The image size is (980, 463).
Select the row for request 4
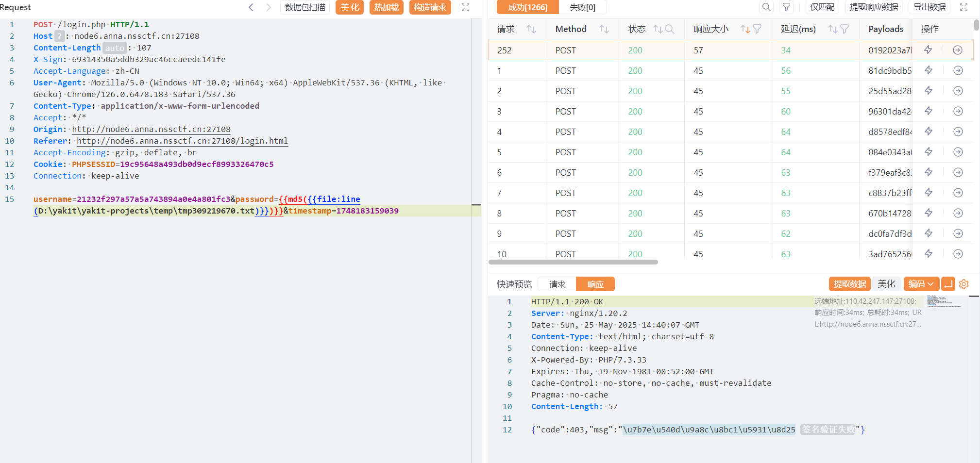[x=731, y=132]
